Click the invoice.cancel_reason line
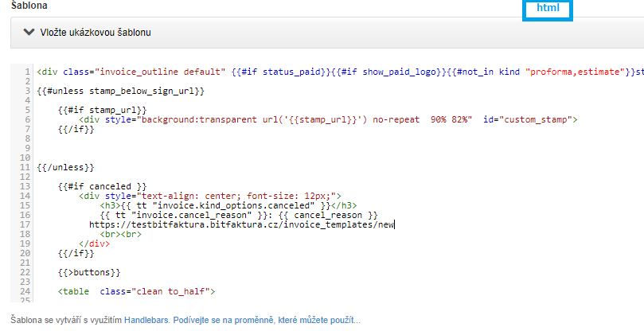Image resolution: width=644 pixels, height=335 pixels. [x=239, y=215]
